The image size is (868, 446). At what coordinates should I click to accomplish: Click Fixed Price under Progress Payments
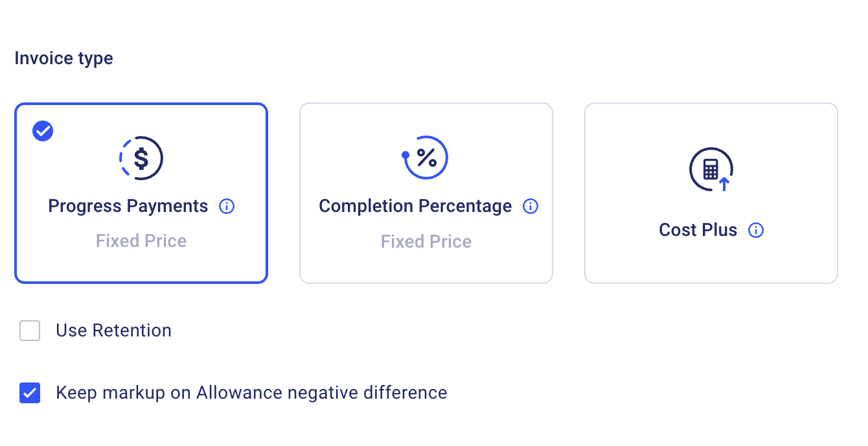pyautogui.click(x=141, y=241)
